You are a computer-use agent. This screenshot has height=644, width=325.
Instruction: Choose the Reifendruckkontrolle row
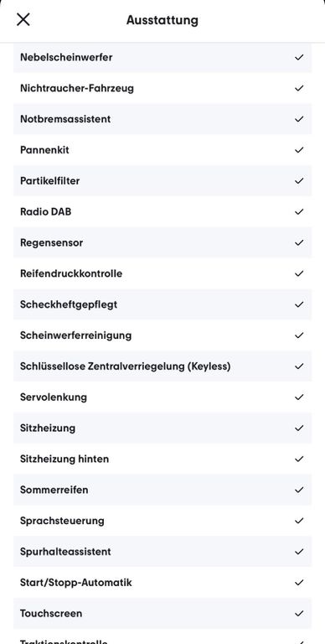coord(162,273)
